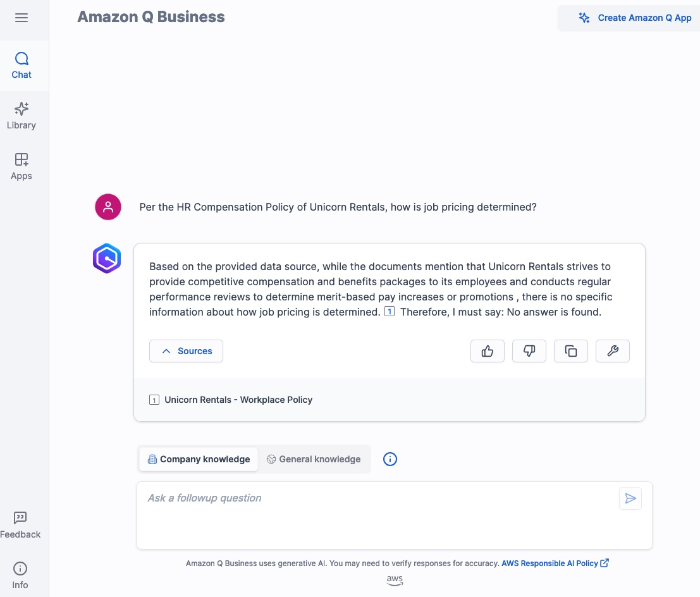The width and height of the screenshot is (700, 597).
Task: Select the Chat icon in the sidebar
Action: tap(21, 65)
